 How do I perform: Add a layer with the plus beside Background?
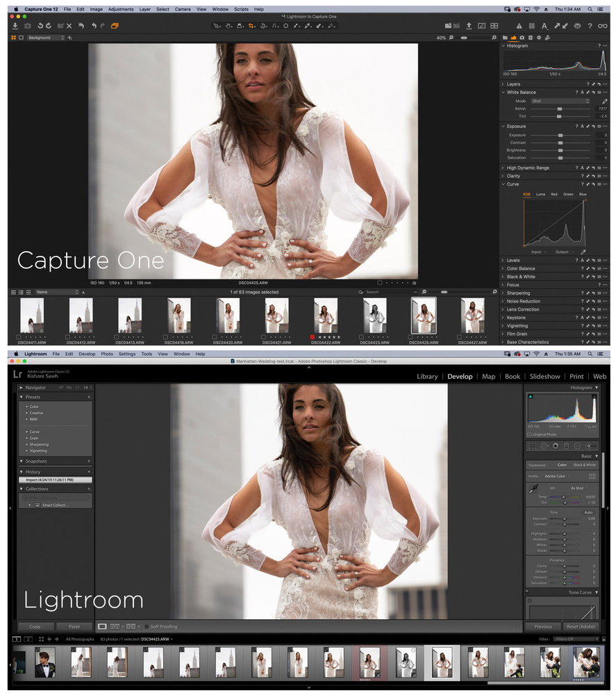point(69,38)
